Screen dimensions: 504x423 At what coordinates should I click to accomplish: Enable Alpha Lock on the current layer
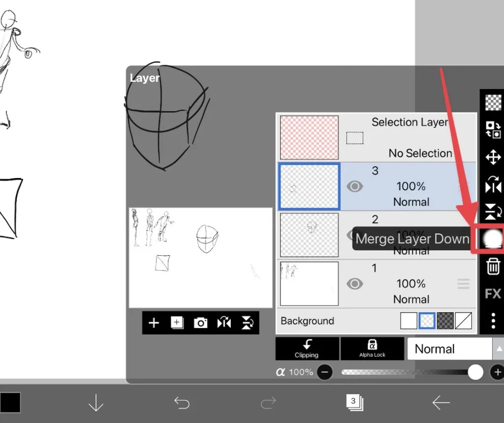(372, 349)
